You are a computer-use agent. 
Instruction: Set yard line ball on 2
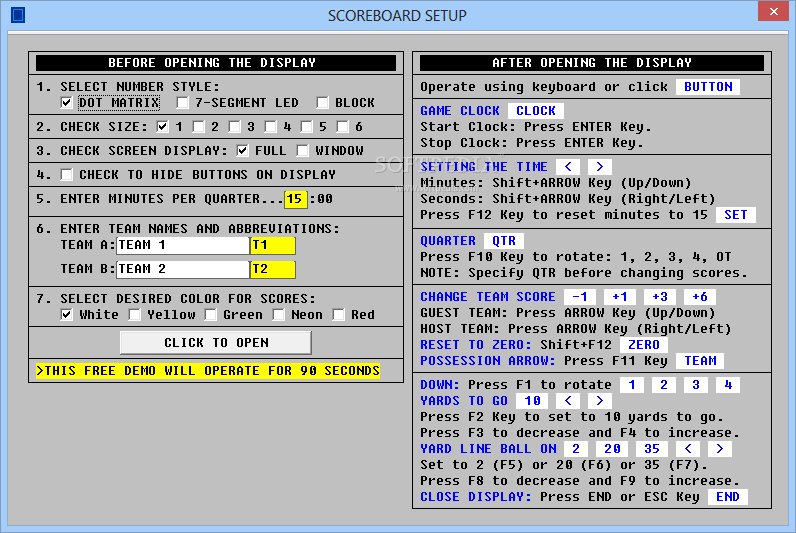click(x=576, y=449)
